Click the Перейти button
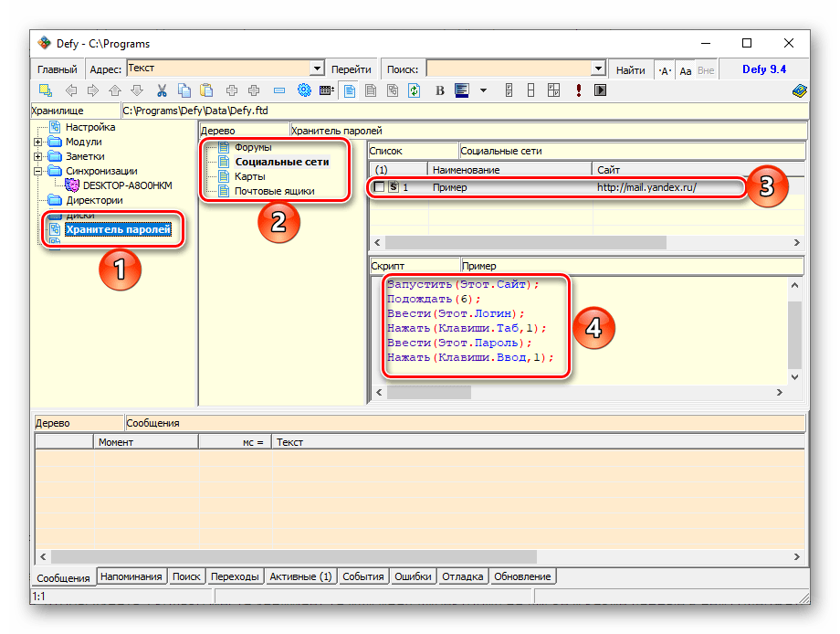 [x=351, y=69]
